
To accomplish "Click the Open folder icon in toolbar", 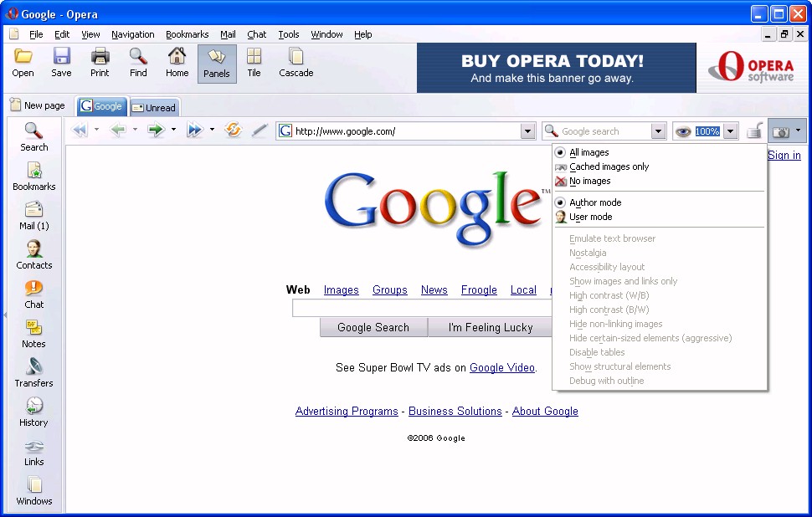I will point(23,56).
